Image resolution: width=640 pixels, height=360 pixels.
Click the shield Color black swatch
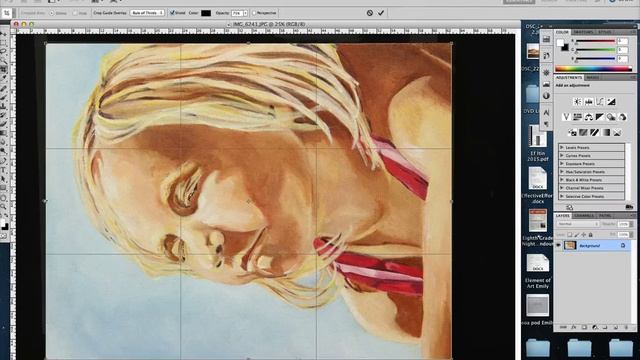[x=206, y=13]
